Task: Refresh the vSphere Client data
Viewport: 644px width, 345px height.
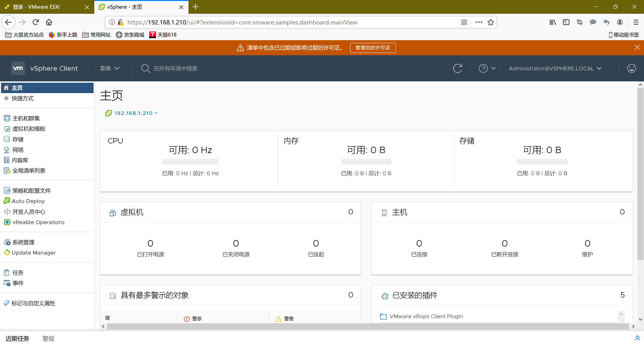Action: point(458,68)
